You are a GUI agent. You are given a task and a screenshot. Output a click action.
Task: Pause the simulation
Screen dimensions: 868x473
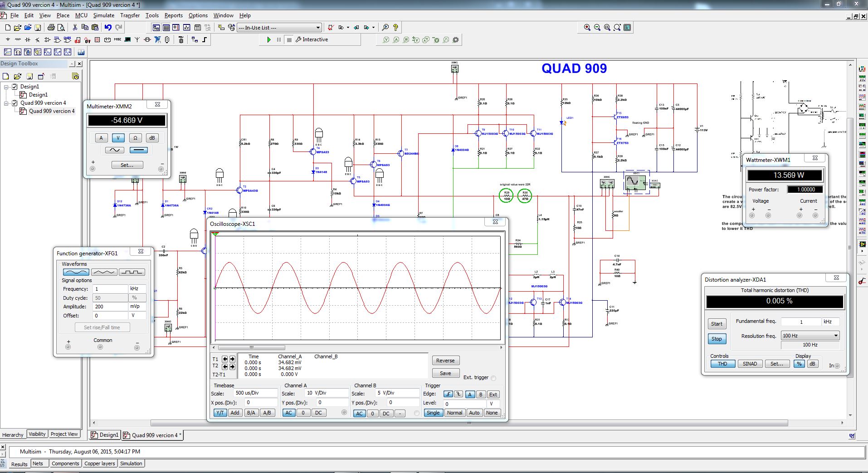(x=279, y=39)
